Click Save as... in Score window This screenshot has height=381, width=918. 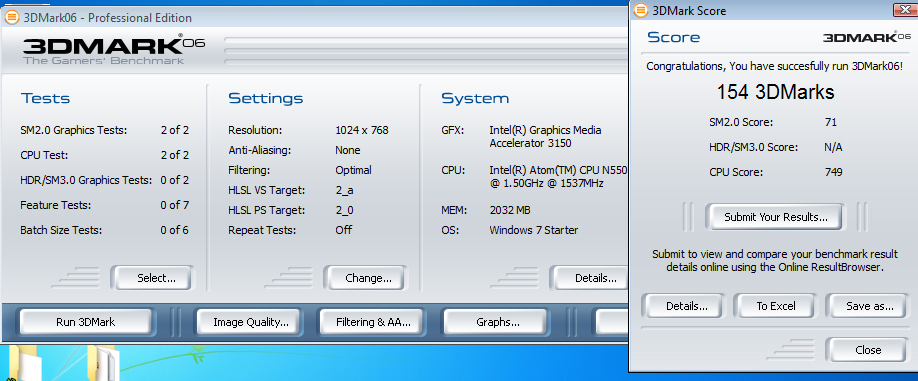pyautogui.click(x=869, y=306)
